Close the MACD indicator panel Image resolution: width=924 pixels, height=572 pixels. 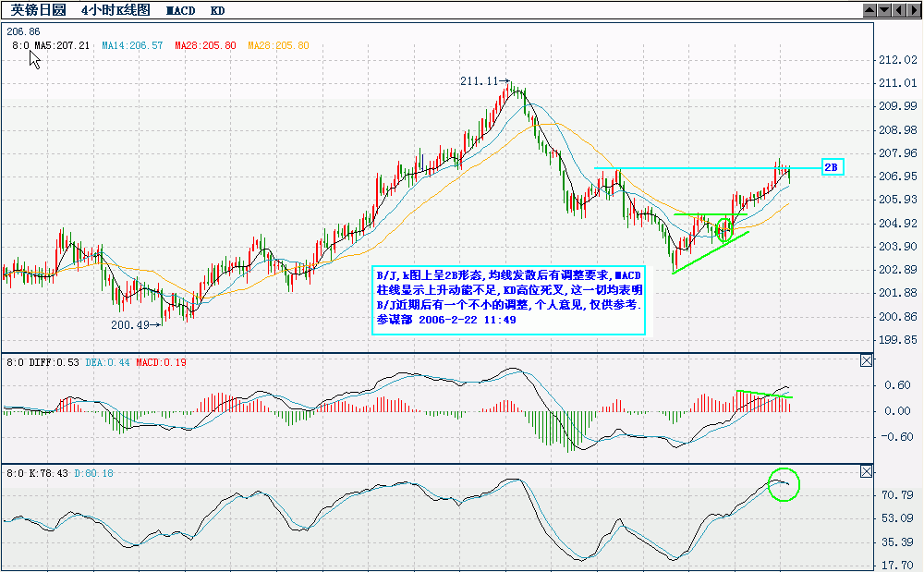coord(866,361)
